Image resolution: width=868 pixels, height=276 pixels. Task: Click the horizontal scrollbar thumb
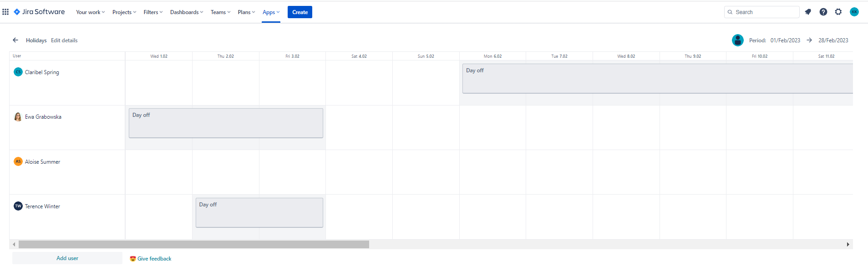pos(194,244)
